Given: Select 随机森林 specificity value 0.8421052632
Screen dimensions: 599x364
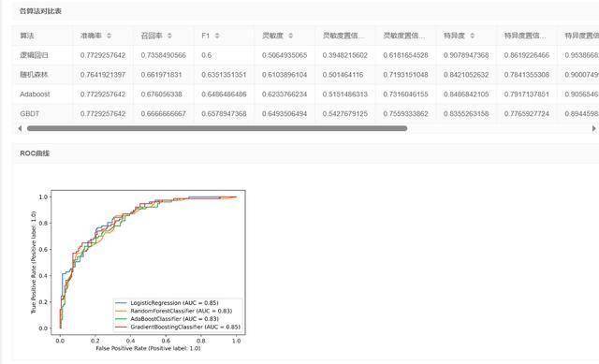Looking at the screenshot, I should coord(466,75).
